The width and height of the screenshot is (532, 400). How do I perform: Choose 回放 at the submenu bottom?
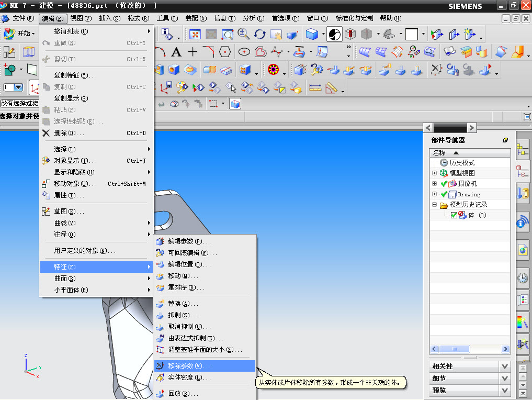(205, 394)
